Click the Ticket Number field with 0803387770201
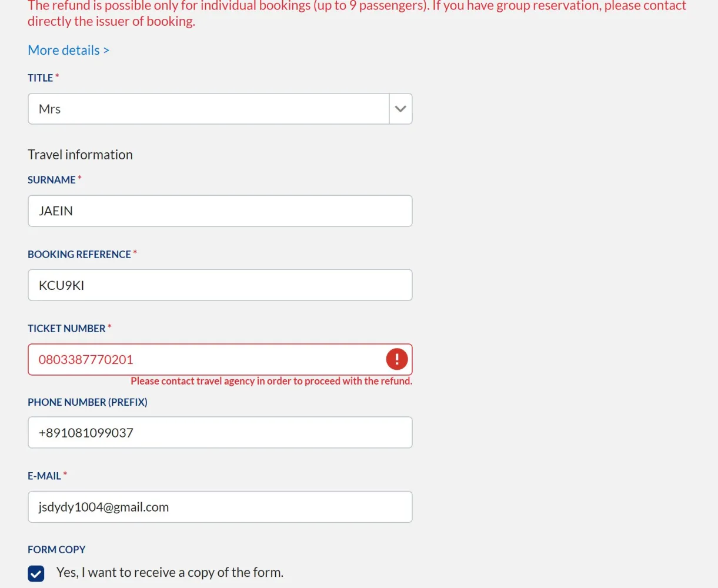The image size is (718, 588). [x=206, y=359]
